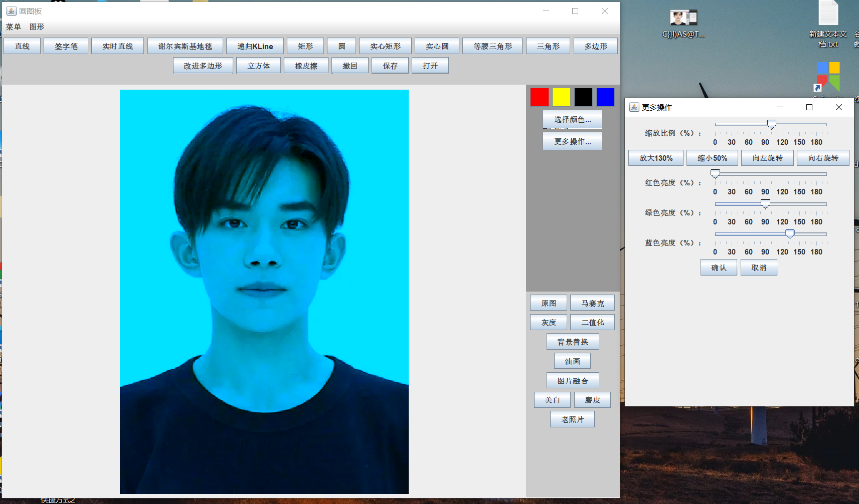Apply the 磨皮 skin smoothing effect
The width and height of the screenshot is (859, 504).
pyautogui.click(x=592, y=400)
